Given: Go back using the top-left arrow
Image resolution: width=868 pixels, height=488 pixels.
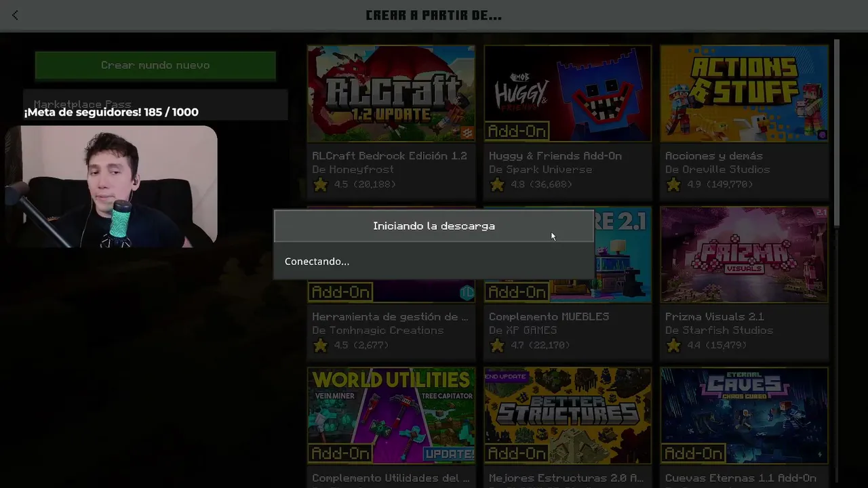Looking at the screenshot, I should coord(15,15).
